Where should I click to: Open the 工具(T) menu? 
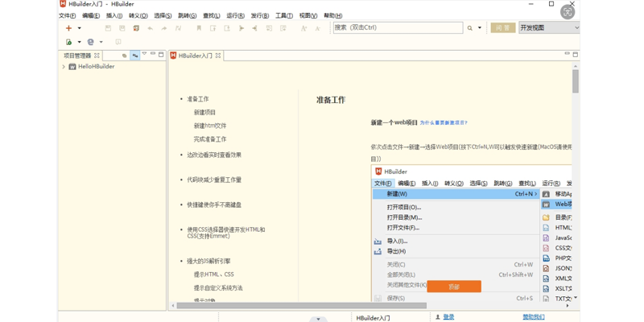tap(283, 15)
